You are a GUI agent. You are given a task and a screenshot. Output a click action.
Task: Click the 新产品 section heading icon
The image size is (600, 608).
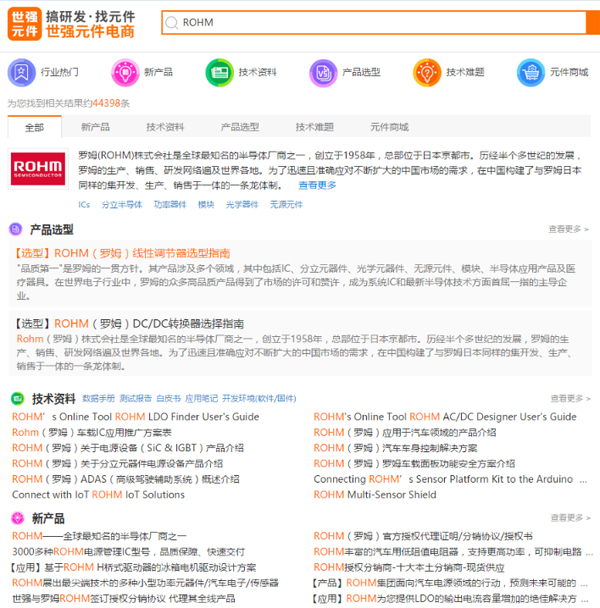coord(18,518)
